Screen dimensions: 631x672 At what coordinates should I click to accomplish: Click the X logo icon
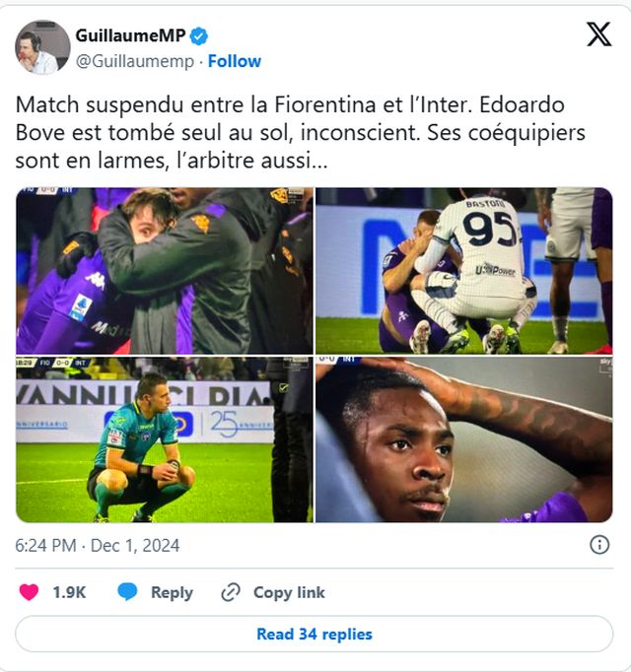pyautogui.click(x=598, y=34)
